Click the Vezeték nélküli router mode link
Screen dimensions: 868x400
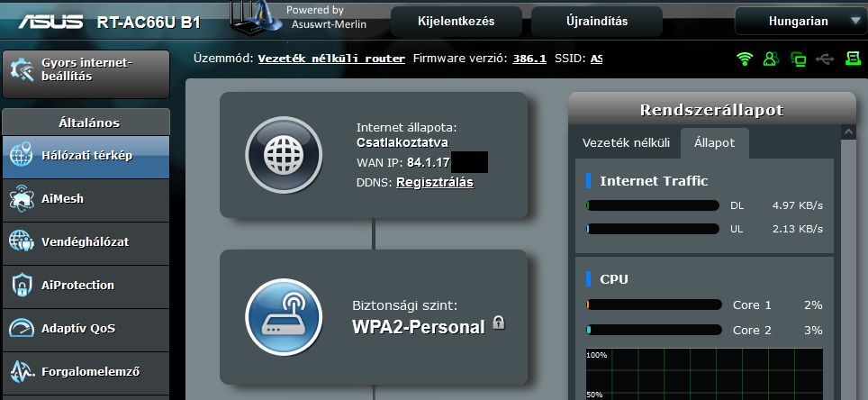331,59
